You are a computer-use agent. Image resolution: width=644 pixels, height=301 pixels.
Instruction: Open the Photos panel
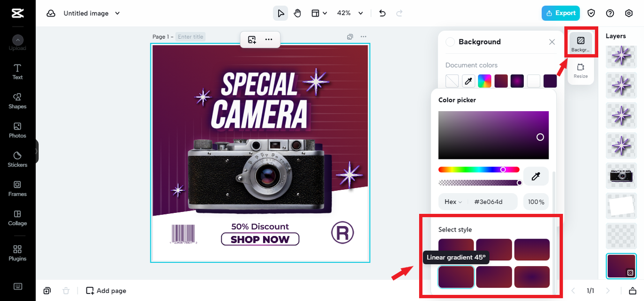(18, 130)
